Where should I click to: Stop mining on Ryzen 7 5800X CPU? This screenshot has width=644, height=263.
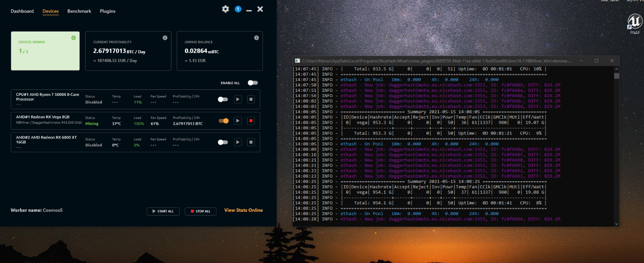pos(251,99)
